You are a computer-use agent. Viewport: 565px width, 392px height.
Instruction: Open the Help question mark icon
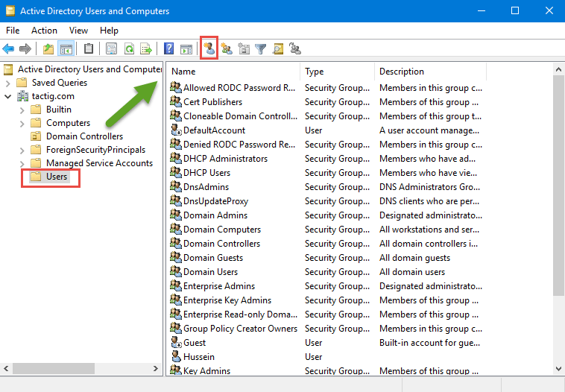(x=168, y=48)
